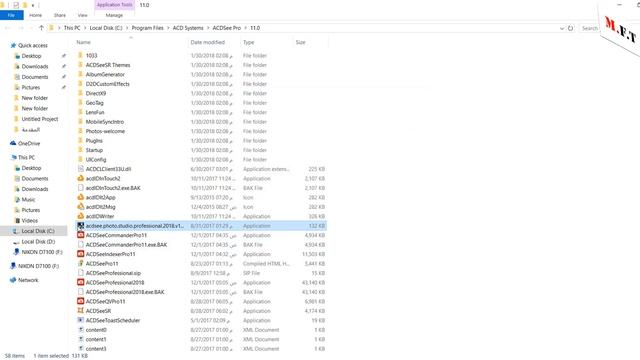This screenshot has height=360, width=640.
Task: Select the ACDSeeProfessional.sip file name
Action: point(113,273)
